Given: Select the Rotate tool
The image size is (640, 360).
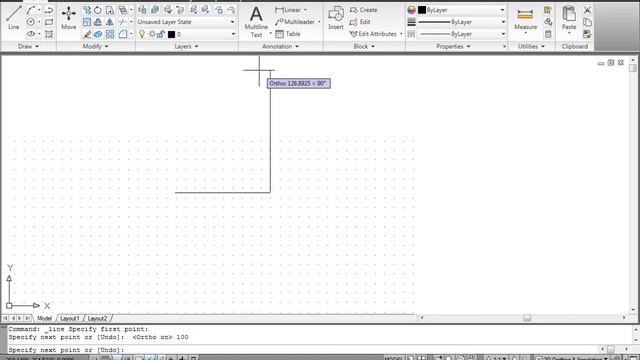Looking at the screenshot, I should 98,10.
